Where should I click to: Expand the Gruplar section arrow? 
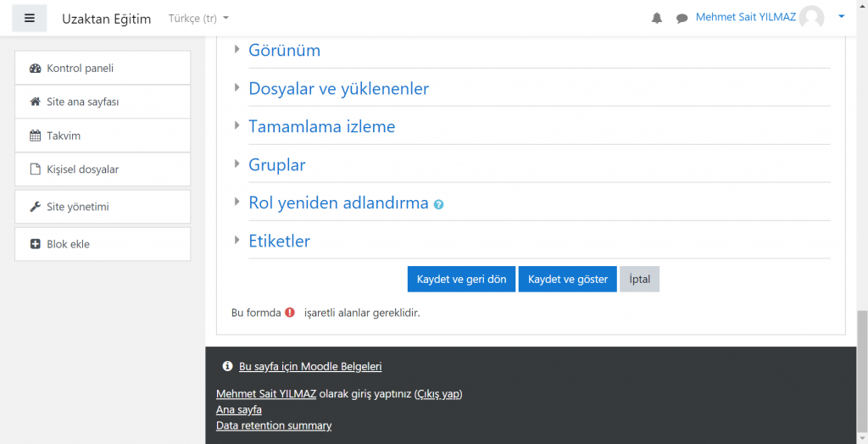(237, 164)
